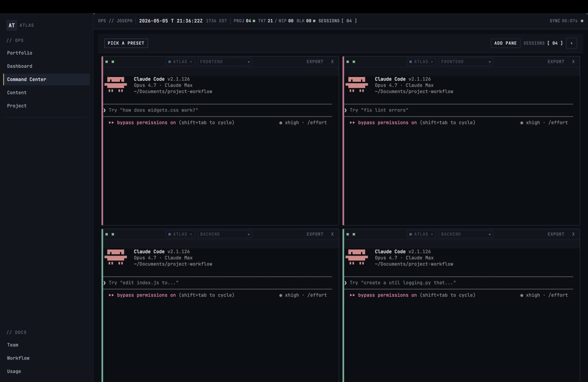Click green sync status indicator beside SYNC timer
Image resolution: width=588 pixels, height=382 pixels.
pos(582,21)
